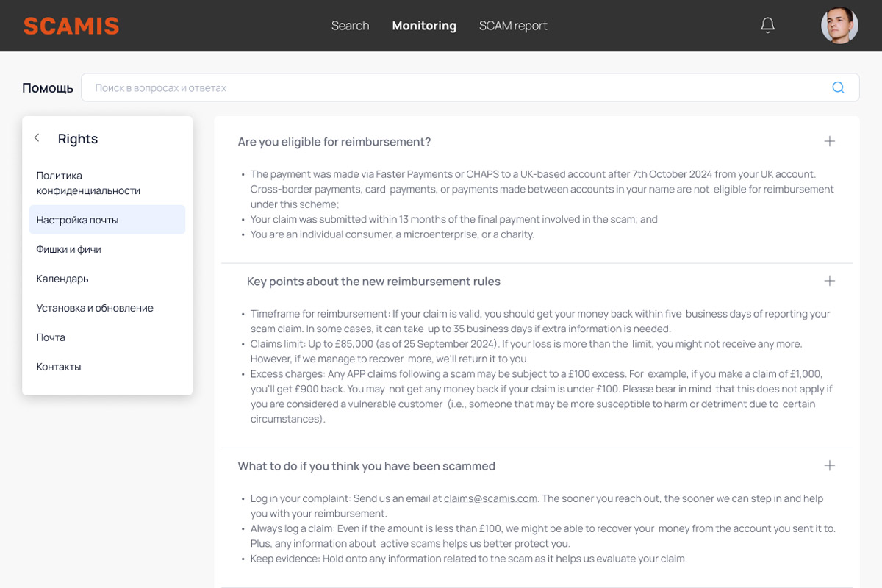Click the back arrow beside Rights
Image resolution: width=882 pixels, height=588 pixels.
[37, 138]
